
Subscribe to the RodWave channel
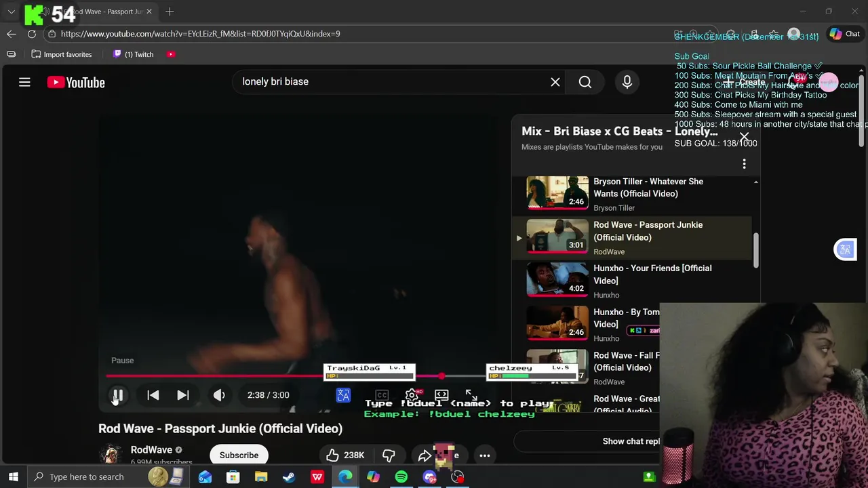tap(239, 455)
